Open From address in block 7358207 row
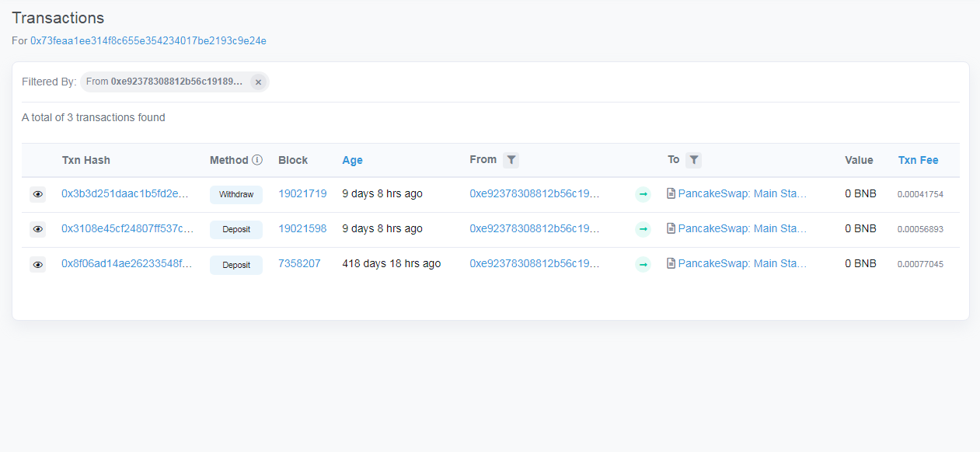 [535, 263]
